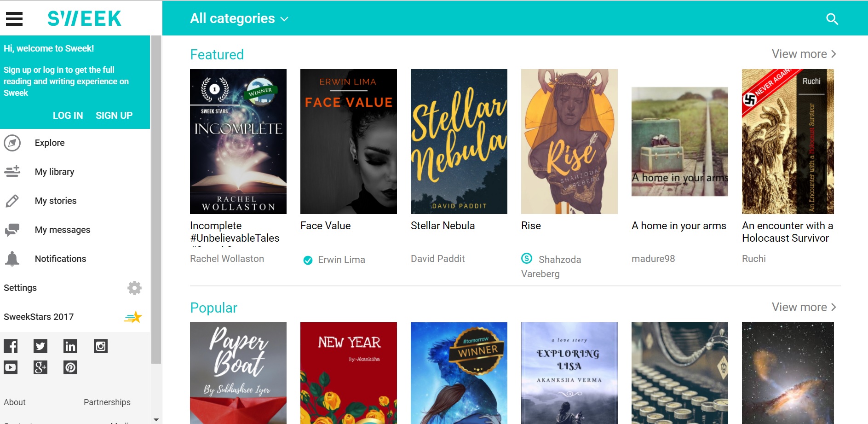Open Sweek's Google Plus icon

40,367
